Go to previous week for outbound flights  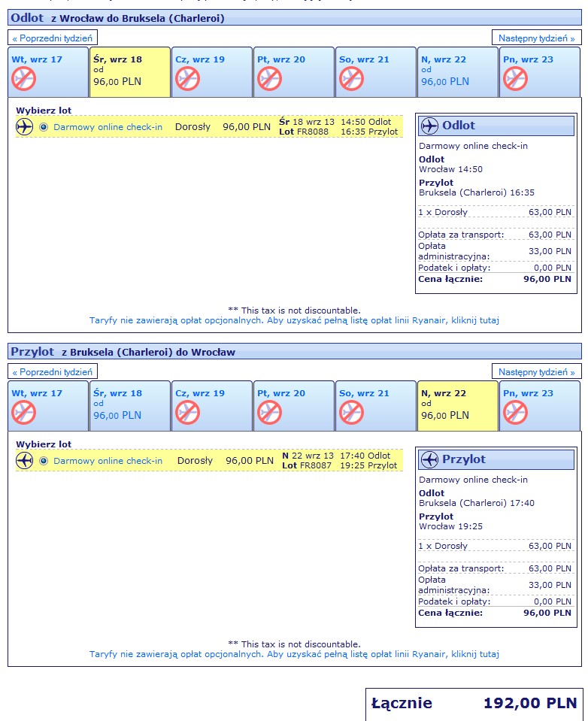click(x=53, y=38)
